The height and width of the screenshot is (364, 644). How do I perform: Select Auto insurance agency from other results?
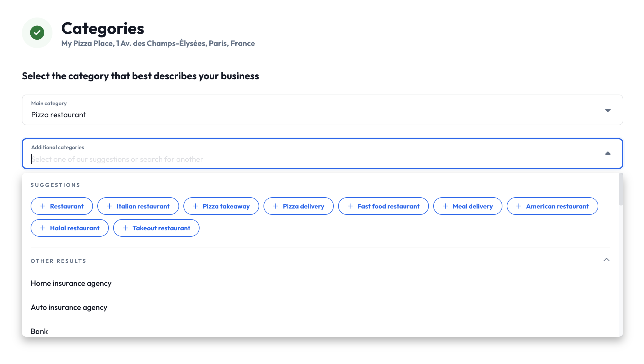tap(69, 307)
